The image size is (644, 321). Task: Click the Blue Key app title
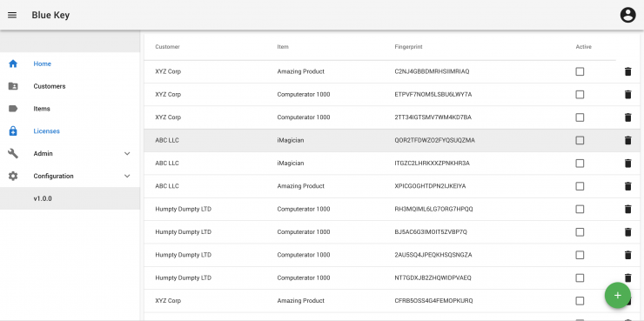pos(50,15)
